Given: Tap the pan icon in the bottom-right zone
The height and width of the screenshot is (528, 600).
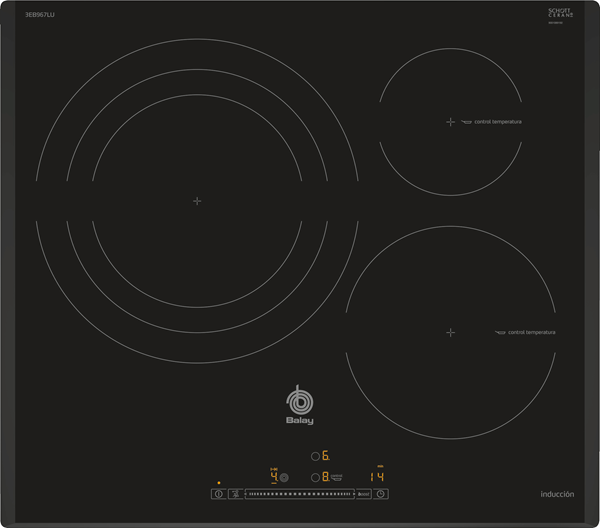Looking at the screenshot, I should (499, 332).
